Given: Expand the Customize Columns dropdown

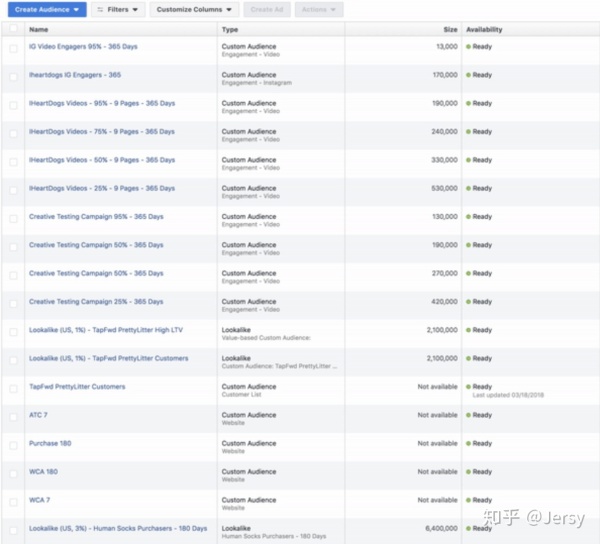Looking at the screenshot, I should 194,9.
